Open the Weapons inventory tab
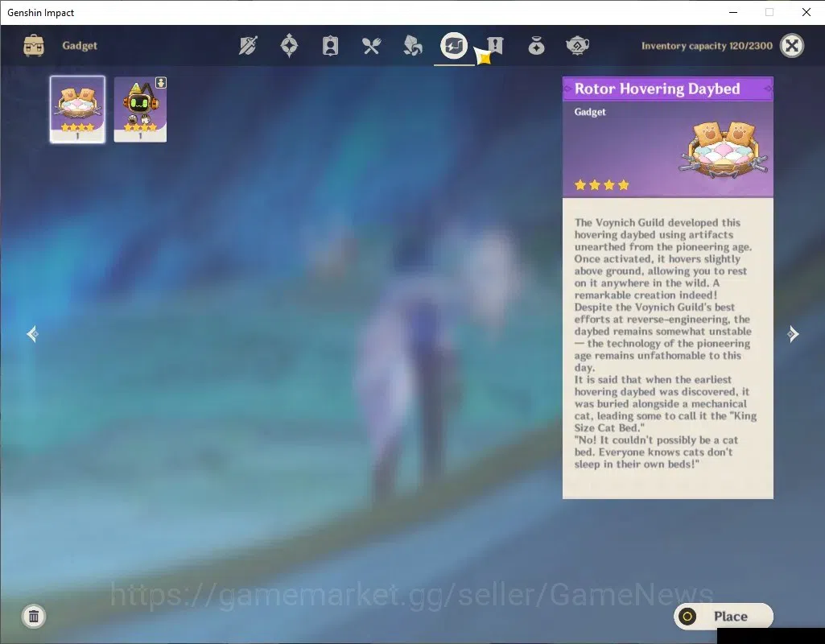825x644 pixels. coord(248,46)
